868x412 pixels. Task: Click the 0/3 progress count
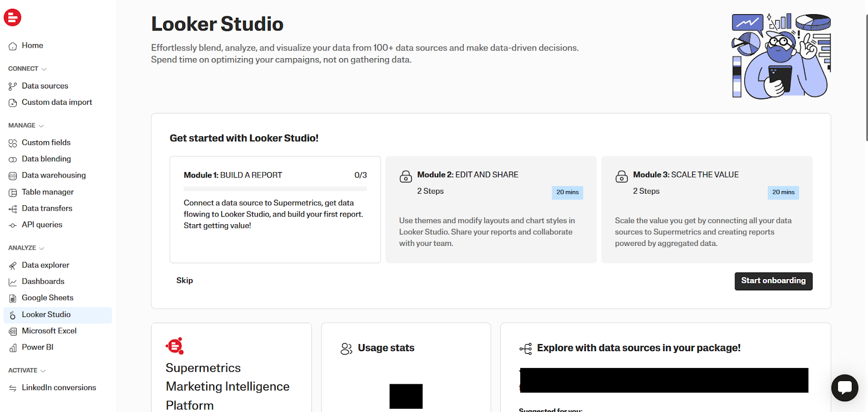point(361,175)
